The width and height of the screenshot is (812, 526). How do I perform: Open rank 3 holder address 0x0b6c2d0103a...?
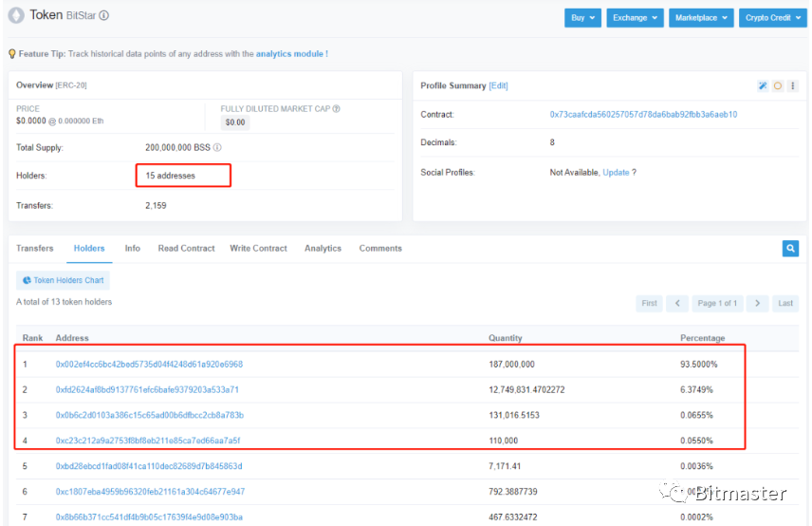[x=150, y=415]
